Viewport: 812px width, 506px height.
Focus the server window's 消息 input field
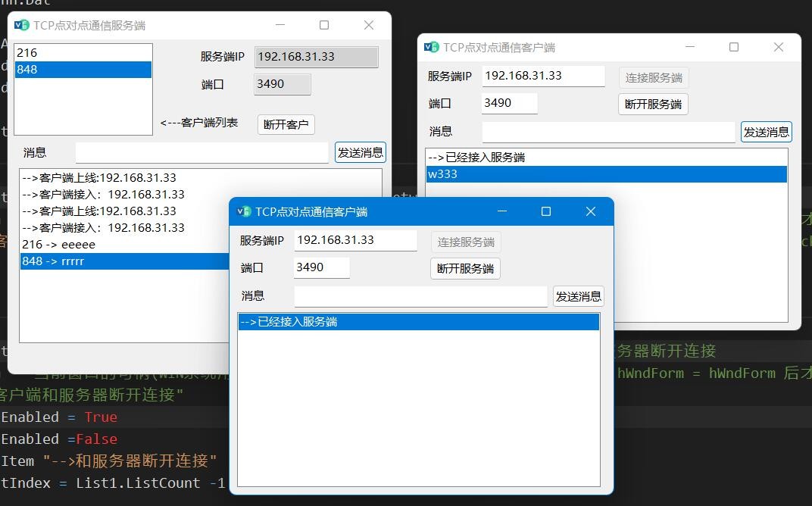(x=201, y=152)
